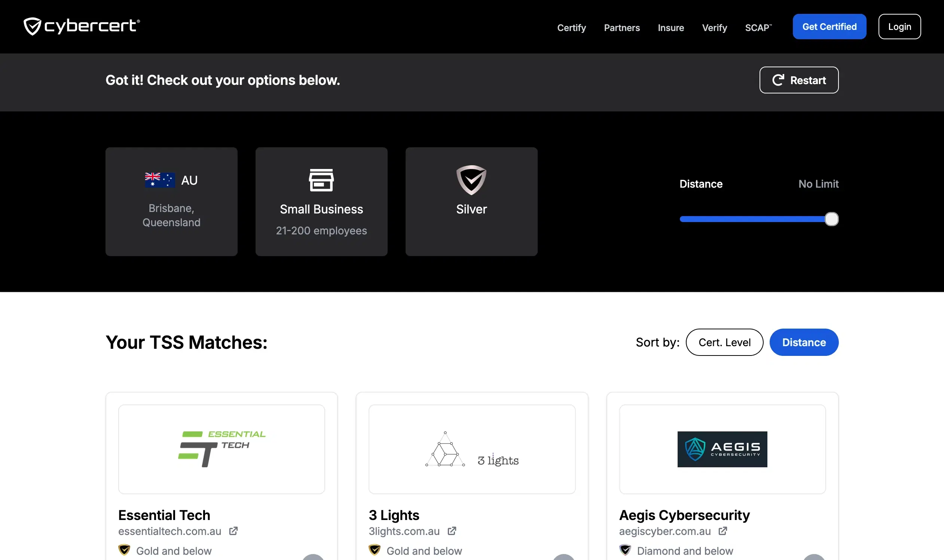The width and height of the screenshot is (944, 560).
Task: Open the aegiscyber.com.au link
Action: pos(665,531)
